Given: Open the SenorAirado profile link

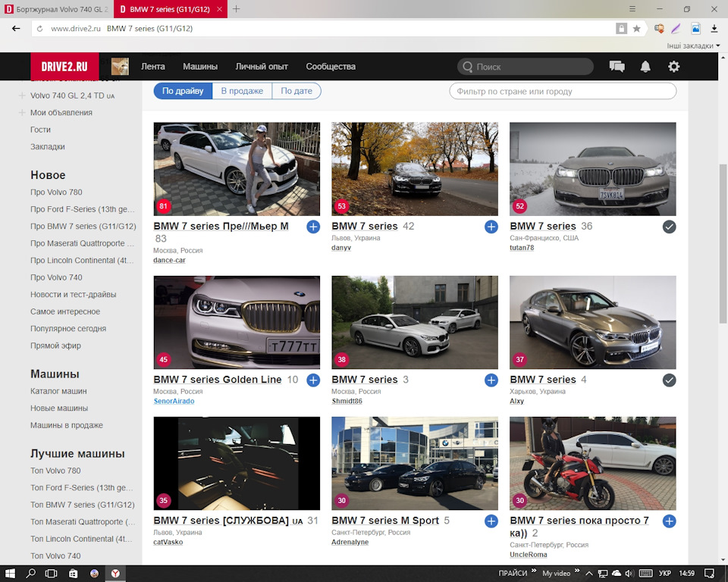Looking at the screenshot, I should click(174, 401).
